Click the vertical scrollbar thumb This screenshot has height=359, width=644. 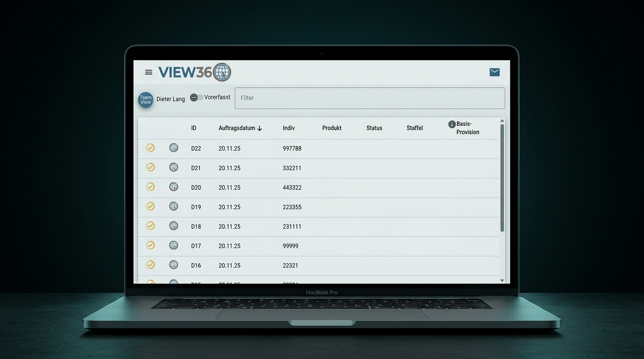(502, 178)
